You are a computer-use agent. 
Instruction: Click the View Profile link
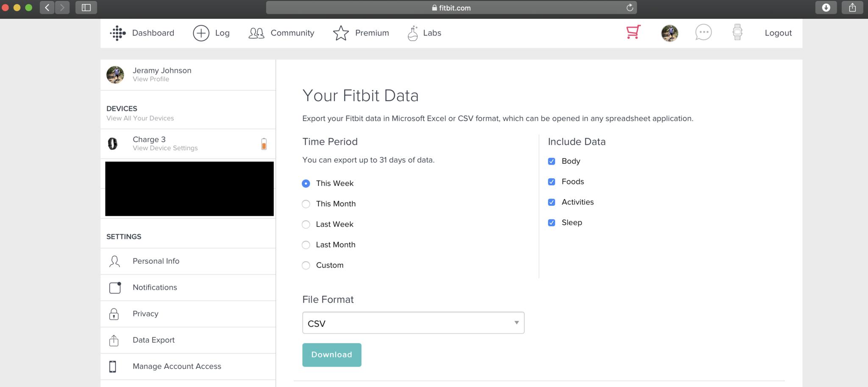tap(151, 79)
